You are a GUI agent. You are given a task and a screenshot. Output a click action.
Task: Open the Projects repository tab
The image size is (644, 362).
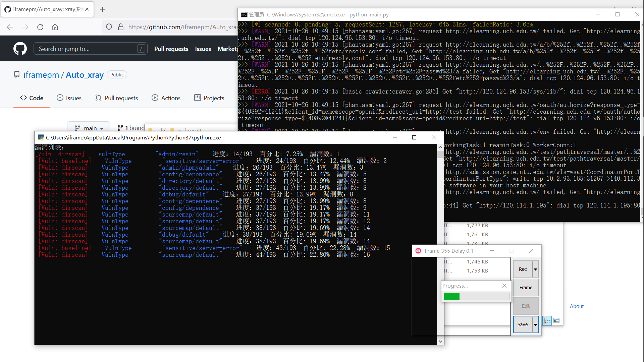pos(209,98)
